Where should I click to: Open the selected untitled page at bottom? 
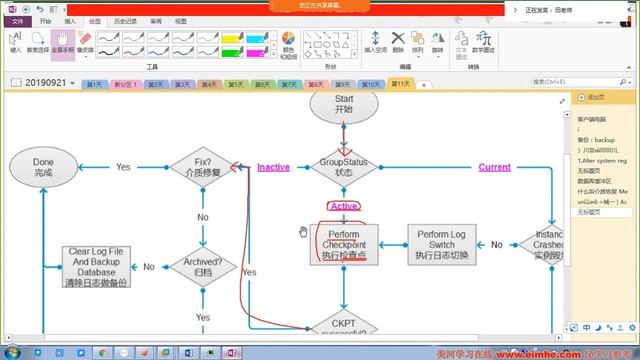pyautogui.click(x=602, y=212)
